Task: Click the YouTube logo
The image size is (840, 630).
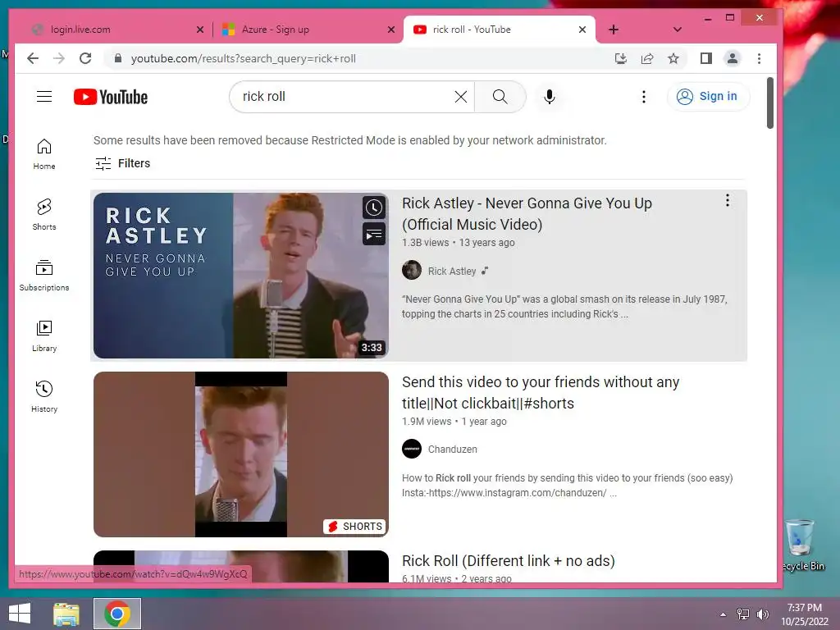Action: click(111, 97)
